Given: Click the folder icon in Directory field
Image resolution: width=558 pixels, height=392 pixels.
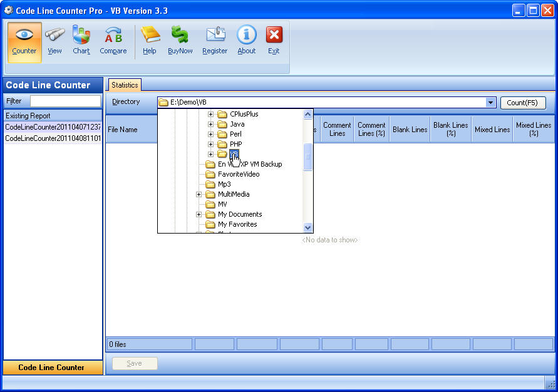Looking at the screenshot, I should (x=163, y=103).
